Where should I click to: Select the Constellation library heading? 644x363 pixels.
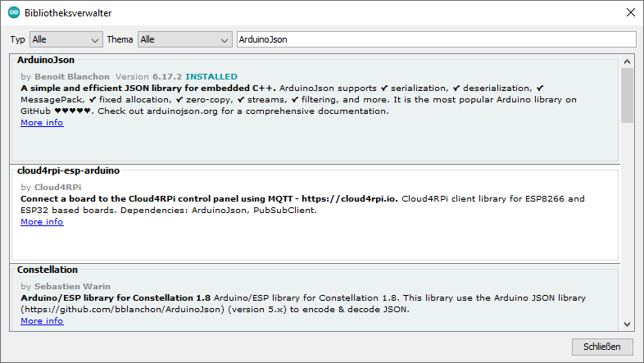[x=48, y=270]
